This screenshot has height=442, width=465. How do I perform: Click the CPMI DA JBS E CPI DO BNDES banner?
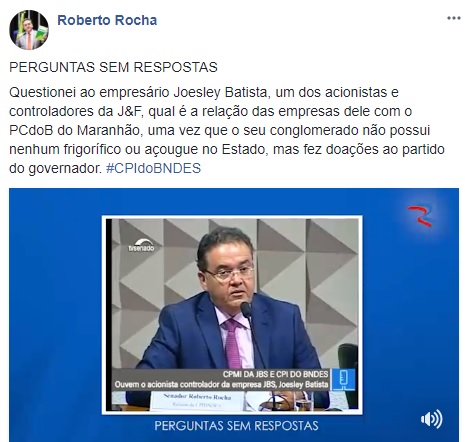tap(275, 374)
